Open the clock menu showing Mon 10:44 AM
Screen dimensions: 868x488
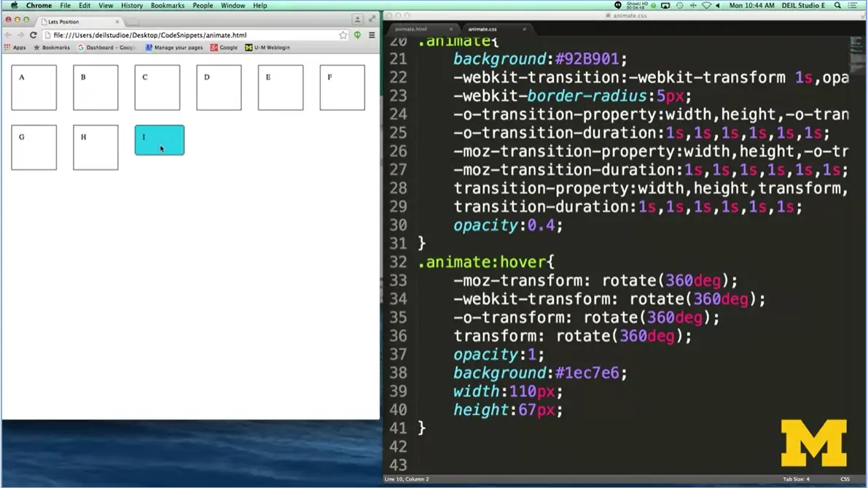pos(752,5)
